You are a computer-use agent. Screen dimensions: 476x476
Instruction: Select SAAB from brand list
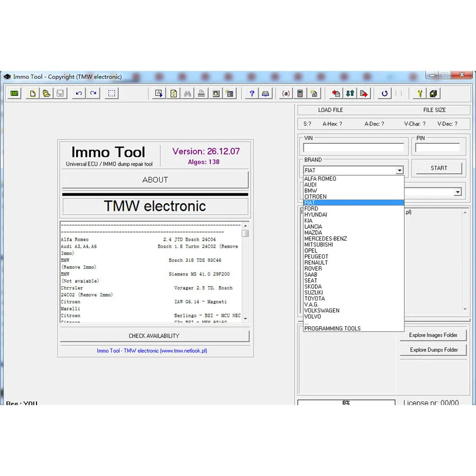[354, 274]
